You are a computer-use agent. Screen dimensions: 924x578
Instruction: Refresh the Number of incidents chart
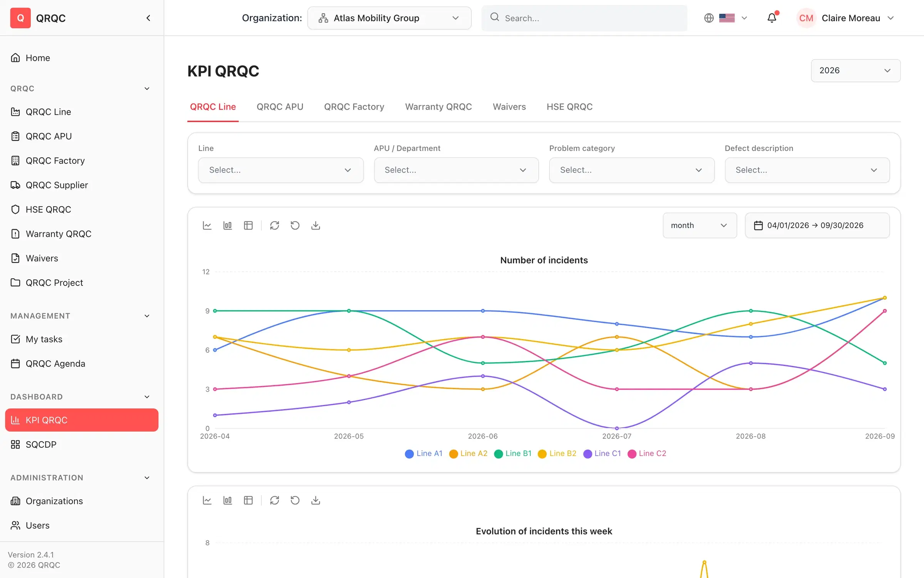pos(275,225)
